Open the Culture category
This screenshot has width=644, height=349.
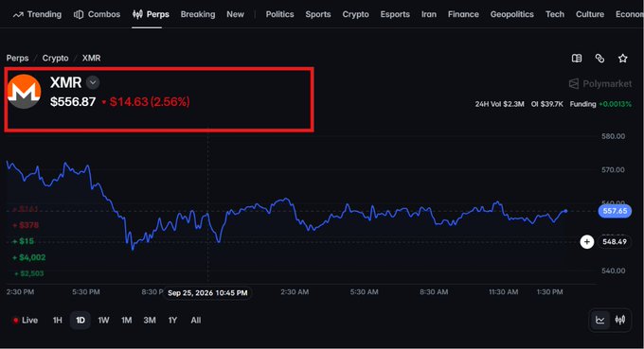[x=590, y=14]
